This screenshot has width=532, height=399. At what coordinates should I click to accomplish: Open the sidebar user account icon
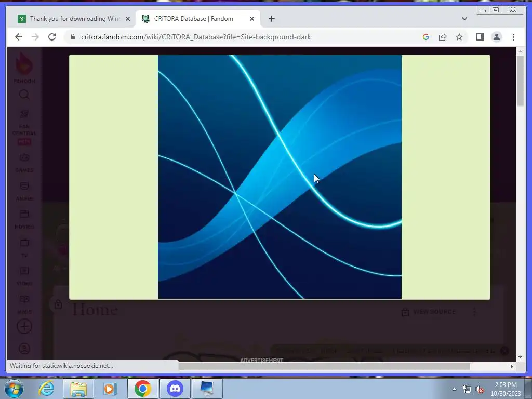(x=24, y=349)
